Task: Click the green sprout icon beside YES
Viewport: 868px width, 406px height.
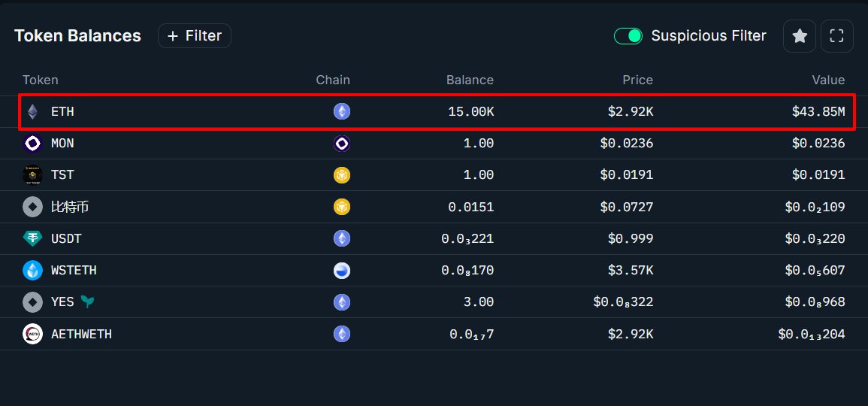Action: (x=88, y=302)
